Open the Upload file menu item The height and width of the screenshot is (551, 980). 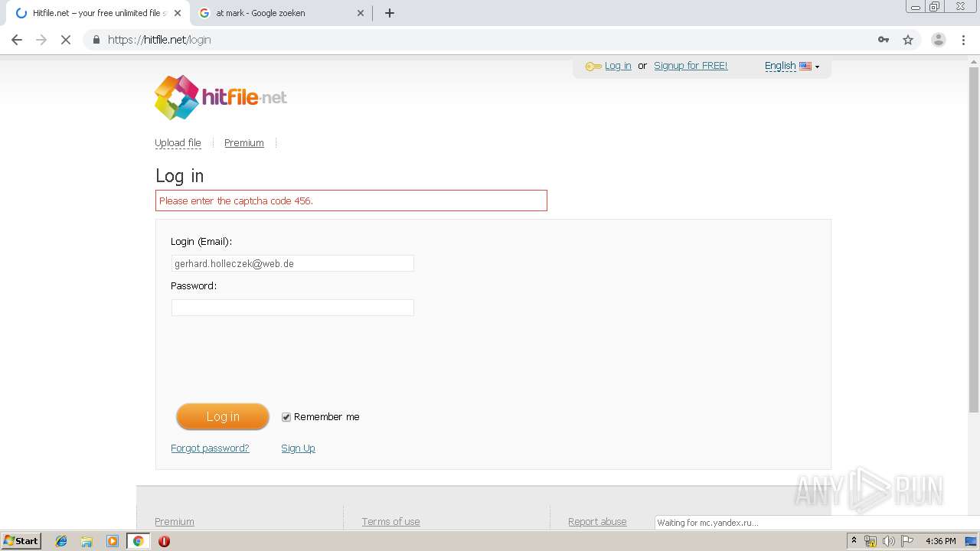click(x=178, y=143)
